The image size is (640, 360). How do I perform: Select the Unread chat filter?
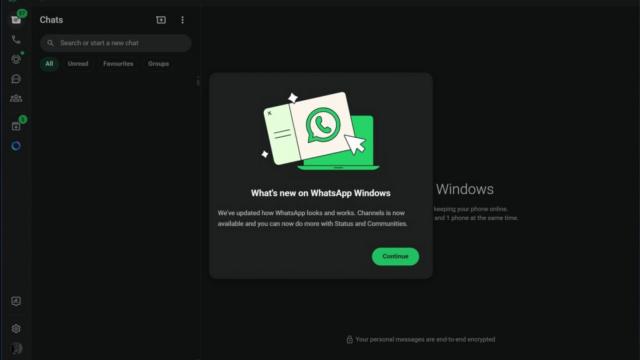tap(78, 64)
